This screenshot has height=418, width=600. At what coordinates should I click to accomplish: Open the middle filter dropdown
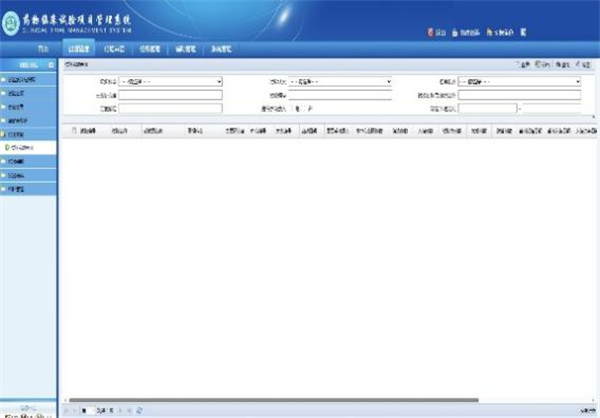[x=340, y=82]
